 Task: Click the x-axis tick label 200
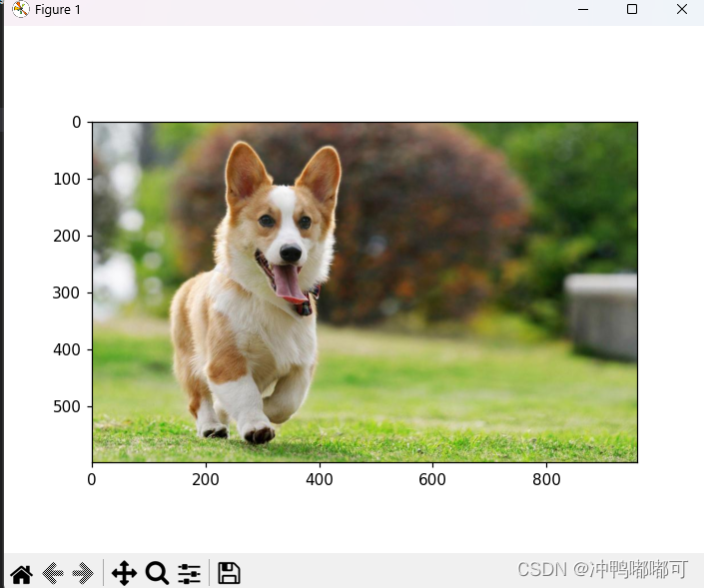click(x=206, y=479)
